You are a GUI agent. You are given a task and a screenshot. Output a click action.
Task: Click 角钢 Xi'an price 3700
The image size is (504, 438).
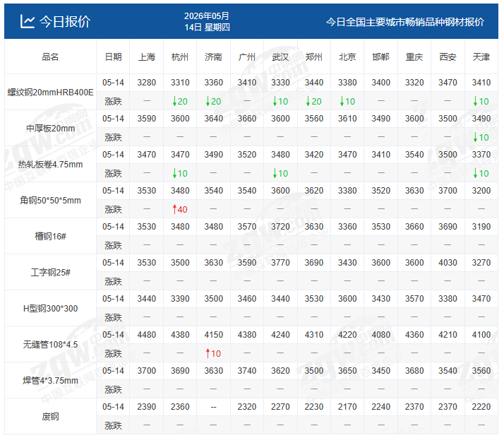tap(448, 191)
